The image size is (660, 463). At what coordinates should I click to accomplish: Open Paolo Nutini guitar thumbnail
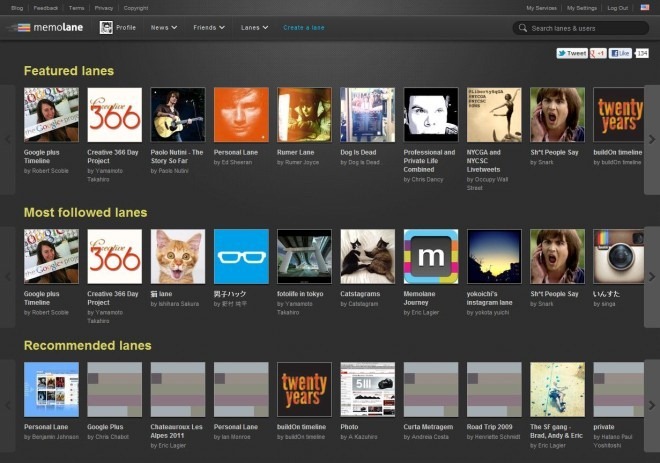pyautogui.click(x=178, y=115)
